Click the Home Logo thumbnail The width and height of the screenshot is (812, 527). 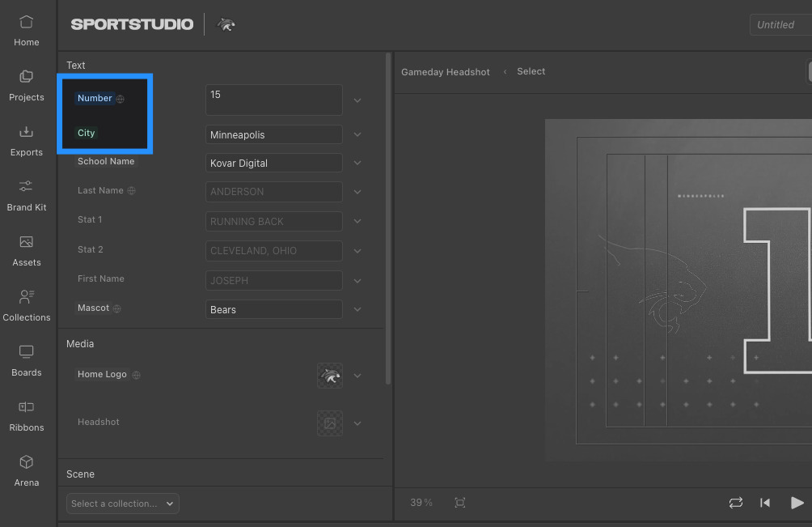pyautogui.click(x=330, y=376)
